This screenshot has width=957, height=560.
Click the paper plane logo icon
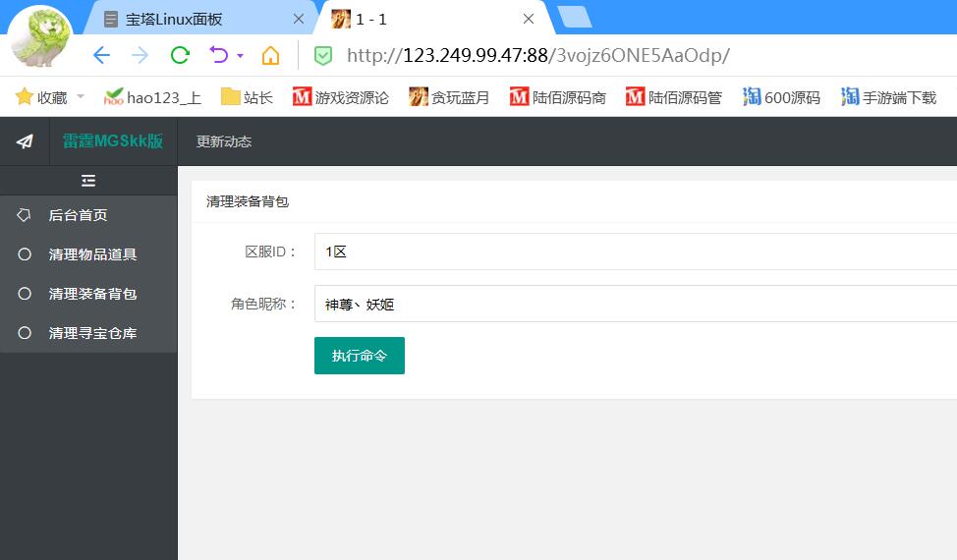click(25, 141)
